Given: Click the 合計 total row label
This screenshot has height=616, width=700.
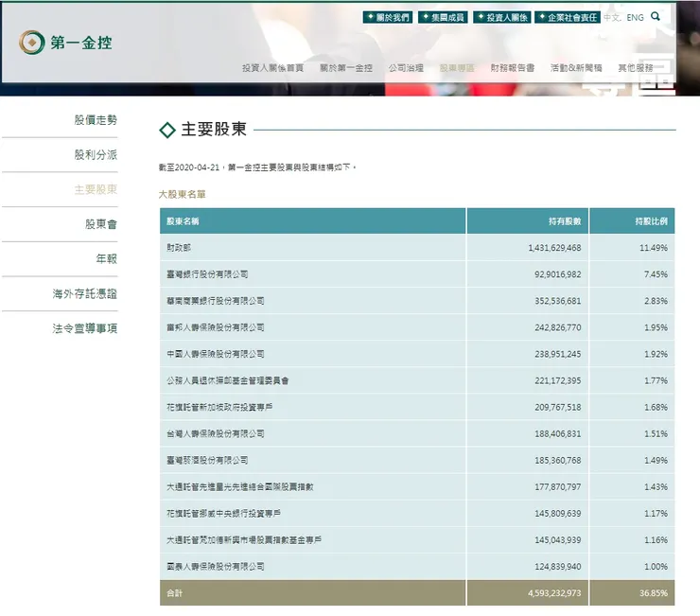Looking at the screenshot, I should (x=174, y=593).
